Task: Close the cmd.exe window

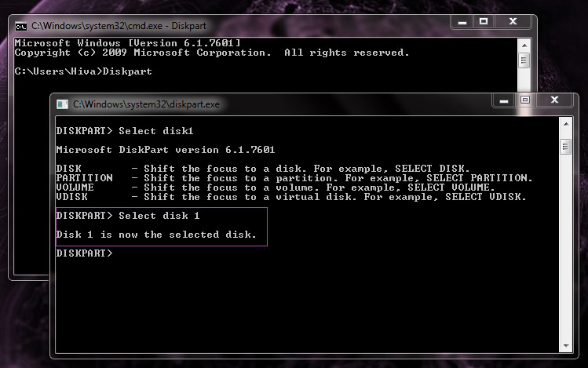Action: pos(512,21)
